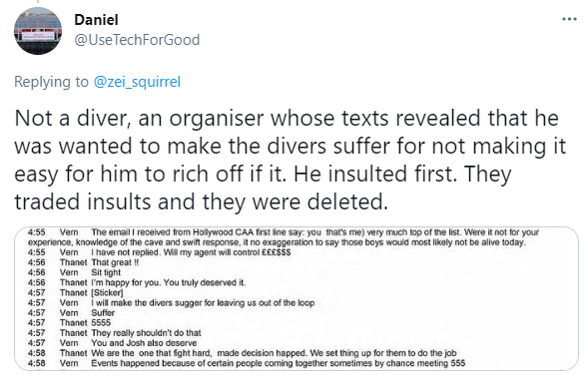This screenshot has height=380, width=588.
Task: Click the '[Sticker]' chat line
Action: pos(76,292)
